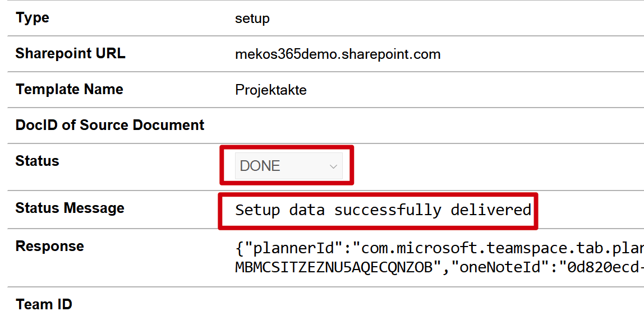The height and width of the screenshot is (316, 644).
Task: Click the MBMCSITZEZNU5AQECQNZOB string in Response
Action: coord(334,267)
